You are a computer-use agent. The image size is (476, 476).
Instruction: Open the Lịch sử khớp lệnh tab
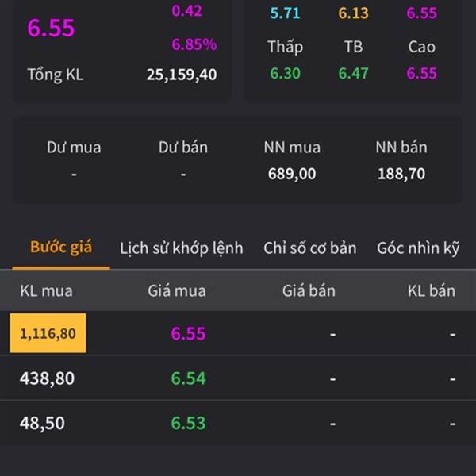[182, 248]
